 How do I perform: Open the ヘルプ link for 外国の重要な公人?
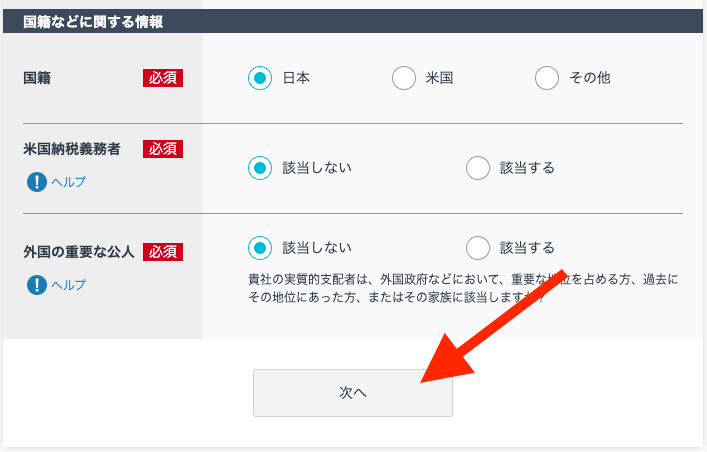pos(69,285)
